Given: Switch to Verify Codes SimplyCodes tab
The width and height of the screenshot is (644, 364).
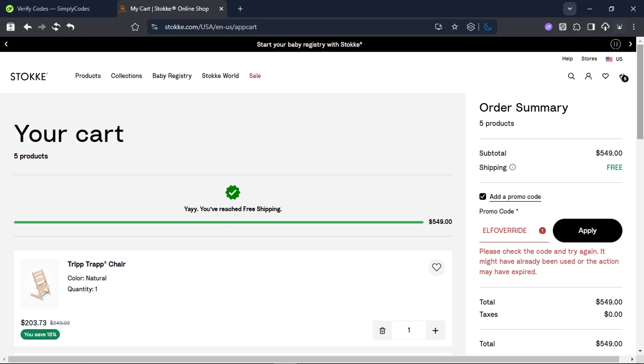Looking at the screenshot, I should point(58,9).
